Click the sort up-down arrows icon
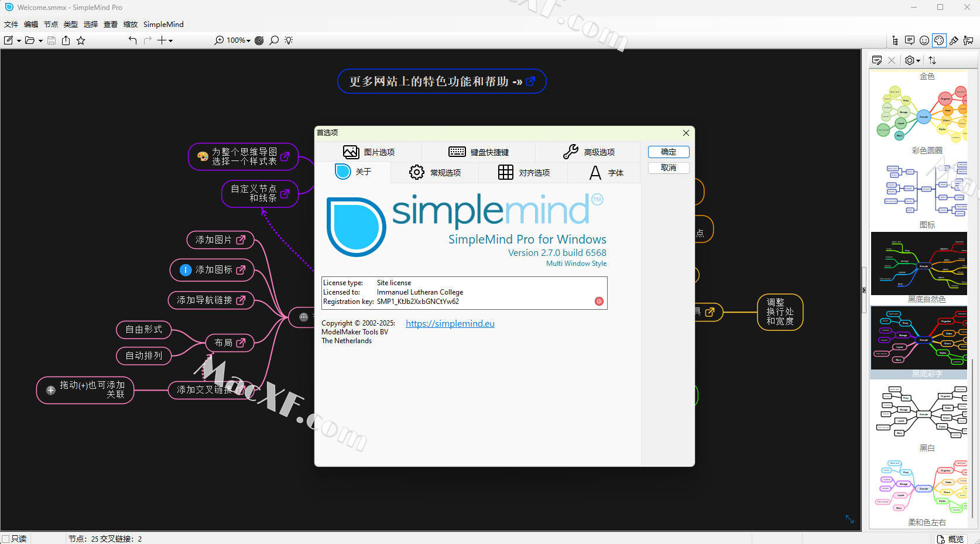 pos(933,60)
